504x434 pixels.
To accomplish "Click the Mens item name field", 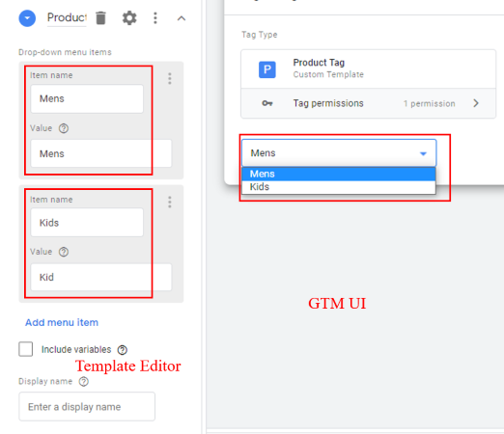I will 87,98.
